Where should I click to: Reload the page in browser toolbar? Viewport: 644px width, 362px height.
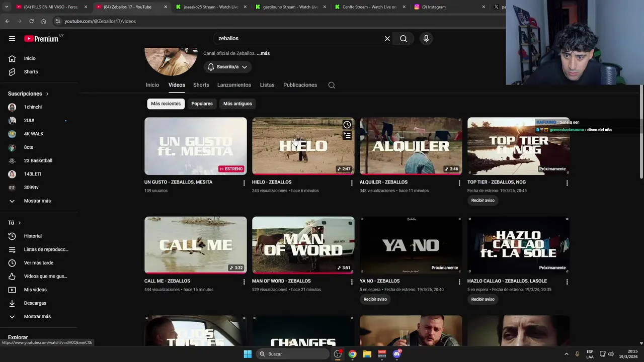[x=31, y=21]
